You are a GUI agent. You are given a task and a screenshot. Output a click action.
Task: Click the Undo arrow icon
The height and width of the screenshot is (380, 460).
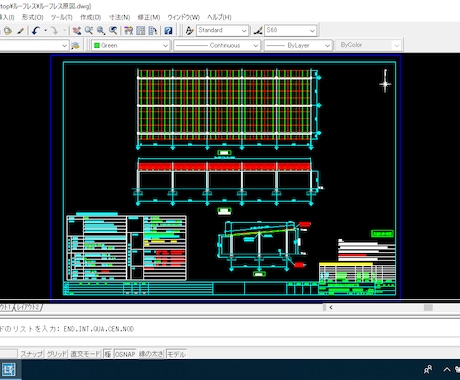(36, 31)
